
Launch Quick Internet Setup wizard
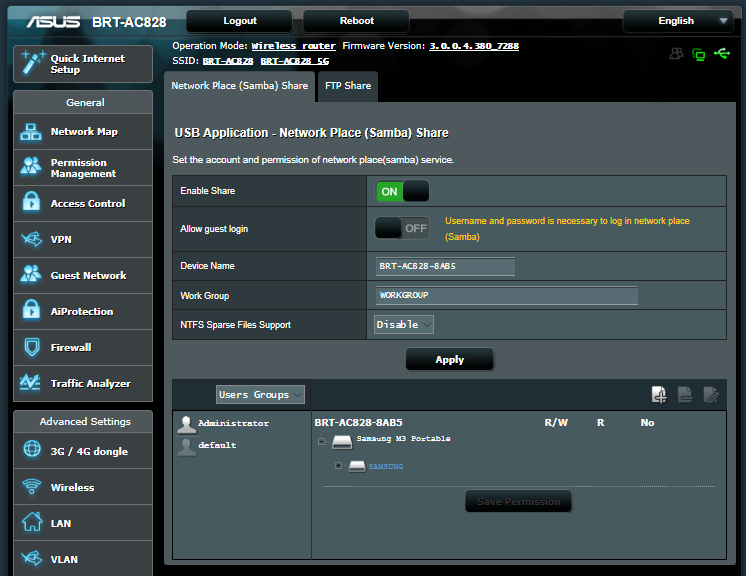(x=83, y=64)
